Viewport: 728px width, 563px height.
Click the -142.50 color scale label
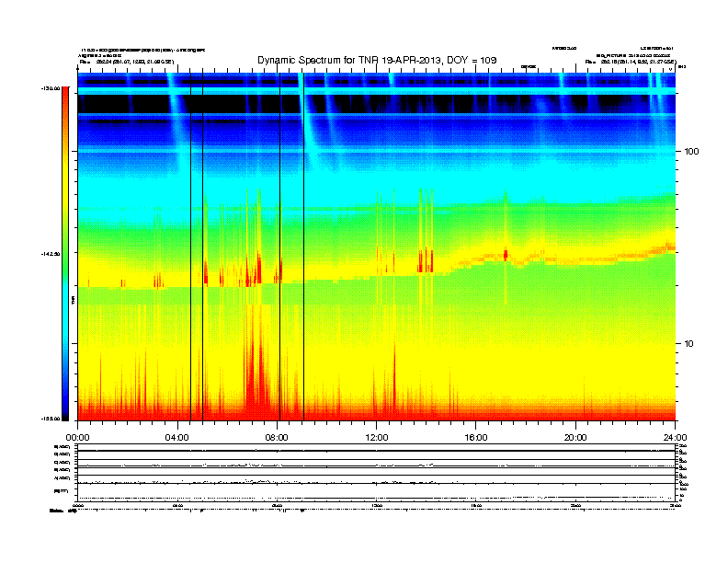(51, 254)
